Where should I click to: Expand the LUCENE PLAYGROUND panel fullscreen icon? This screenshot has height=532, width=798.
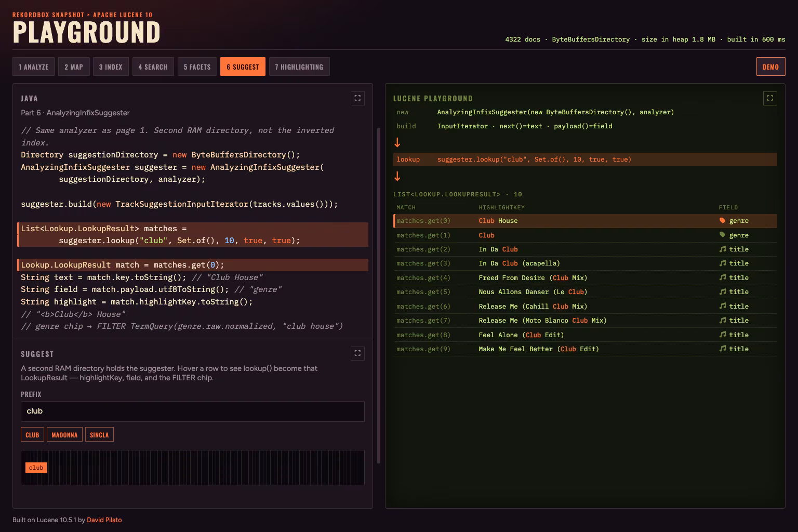coord(770,98)
